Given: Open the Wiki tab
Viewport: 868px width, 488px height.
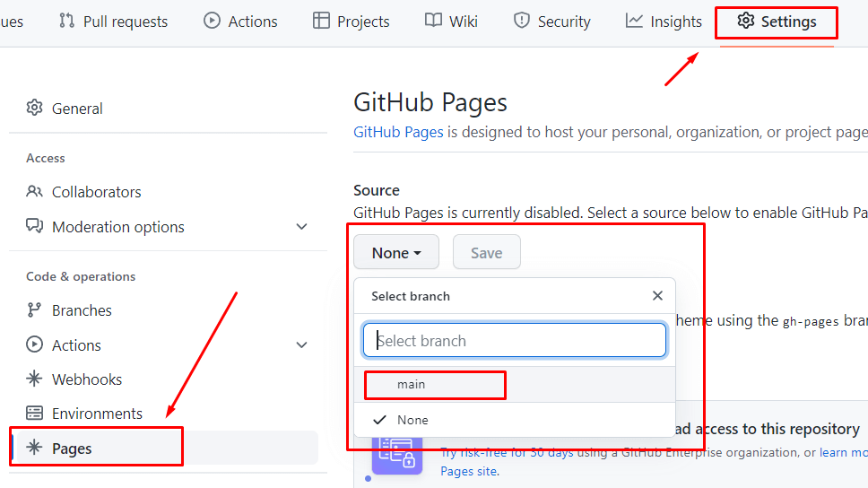Looking at the screenshot, I should pyautogui.click(x=451, y=22).
